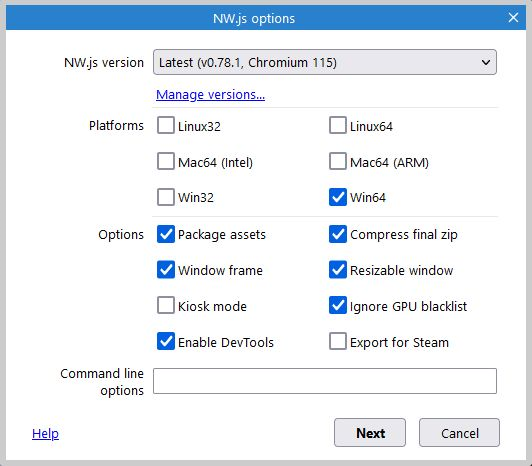Open the Help link

pos(45,433)
